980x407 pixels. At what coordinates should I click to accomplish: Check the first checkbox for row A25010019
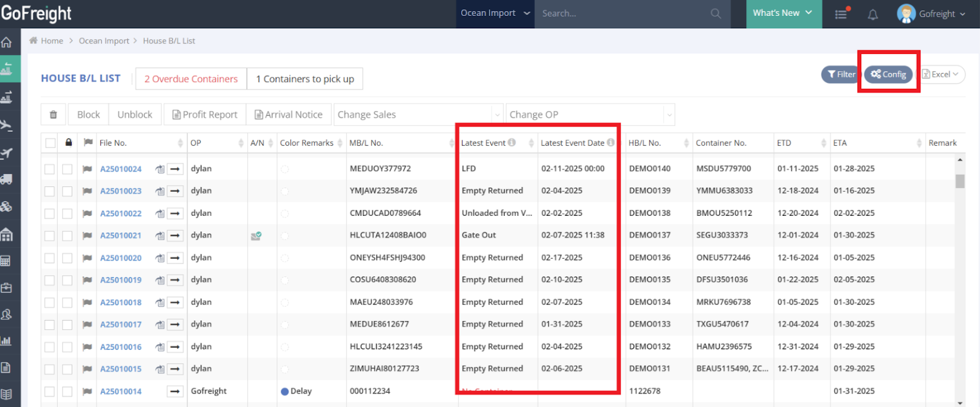click(x=50, y=280)
